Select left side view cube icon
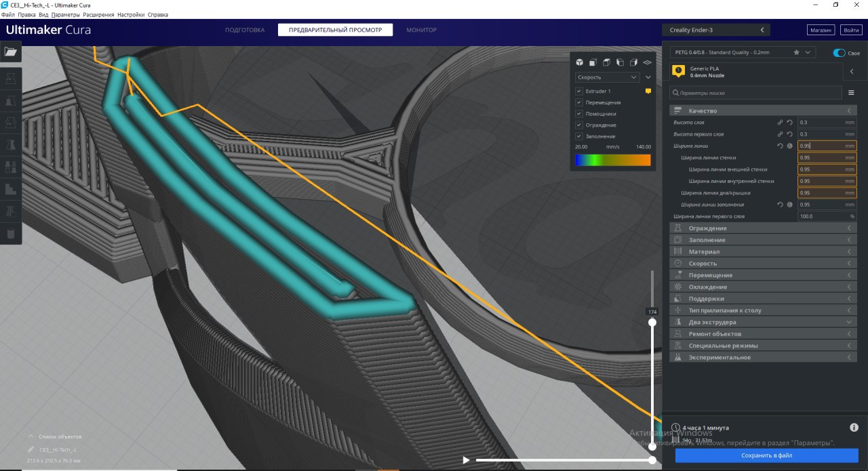Viewport: 868px width, 471px height. click(620, 62)
